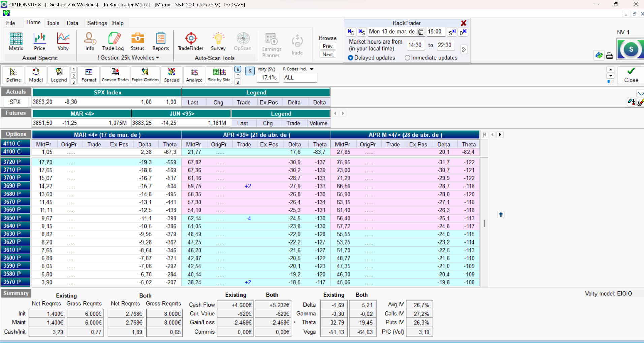Viewport: 644px width, 343px height.
Task: Click the Futures section label
Action: [16, 113]
